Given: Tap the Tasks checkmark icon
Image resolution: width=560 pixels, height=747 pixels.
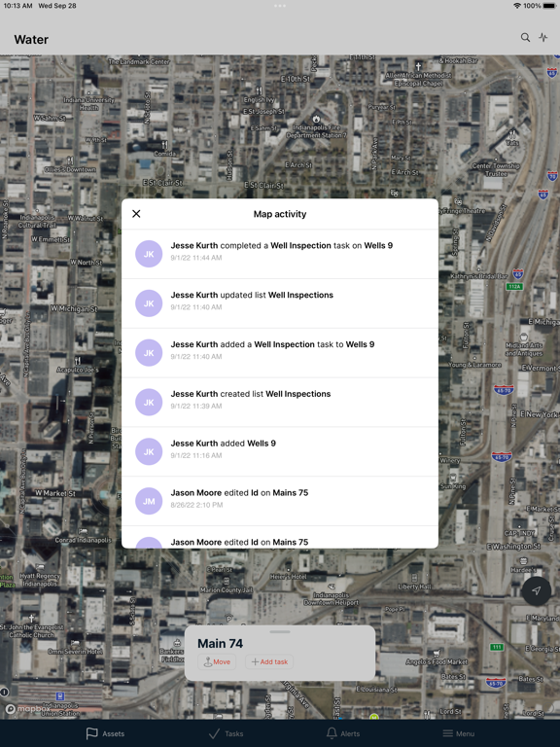Looking at the screenshot, I should pos(214,733).
